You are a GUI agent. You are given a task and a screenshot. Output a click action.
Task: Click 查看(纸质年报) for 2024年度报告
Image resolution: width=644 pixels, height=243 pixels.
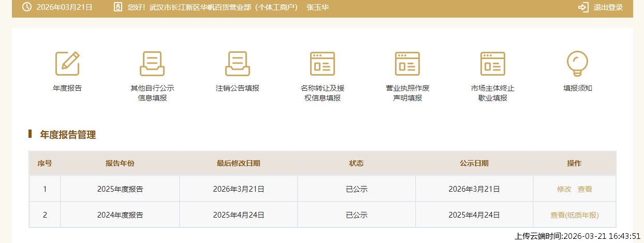click(575, 215)
